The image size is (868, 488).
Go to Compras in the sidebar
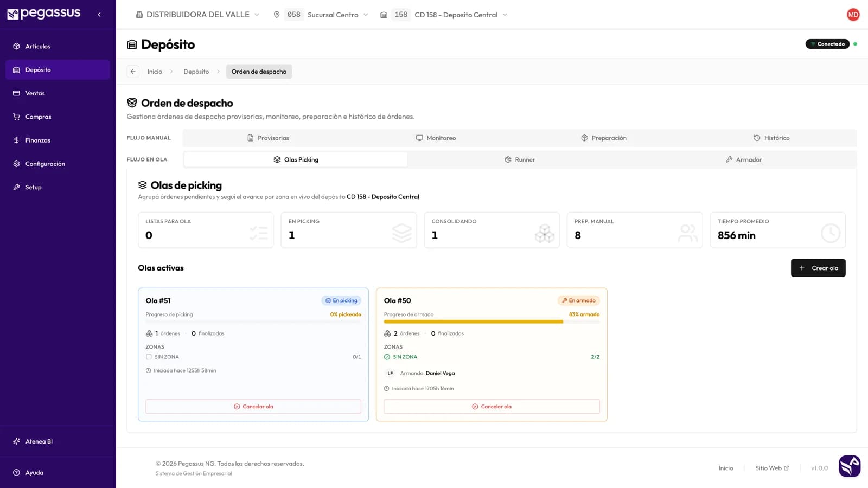(x=58, y=117)
